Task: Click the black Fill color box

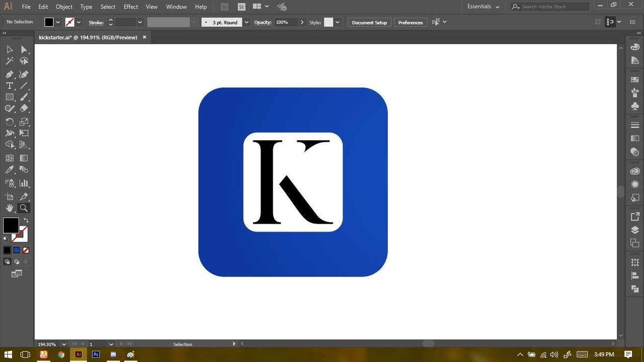Action: 11,225
